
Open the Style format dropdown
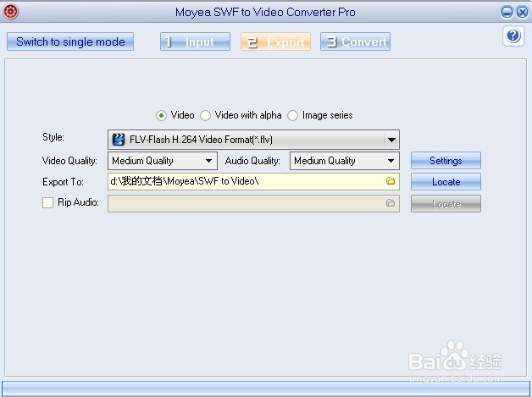pyautogui.click(x=253, y=140)
